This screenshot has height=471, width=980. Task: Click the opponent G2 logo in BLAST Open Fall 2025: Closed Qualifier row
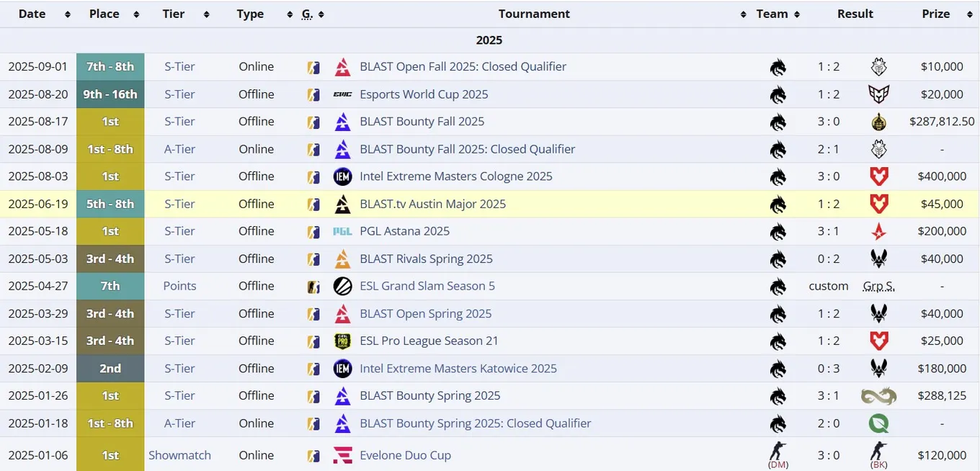(878, 67)
